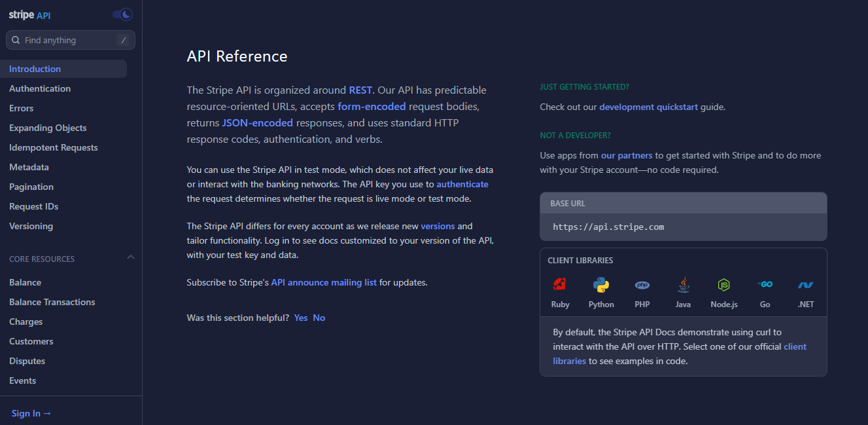Click the slash shortcut key badge
The width and height of the screenshot is (868, 425).
click(x=123, y=40)
